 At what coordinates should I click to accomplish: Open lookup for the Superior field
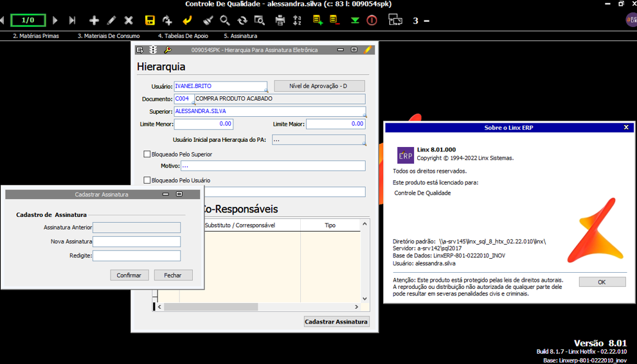tap(364, 116)
